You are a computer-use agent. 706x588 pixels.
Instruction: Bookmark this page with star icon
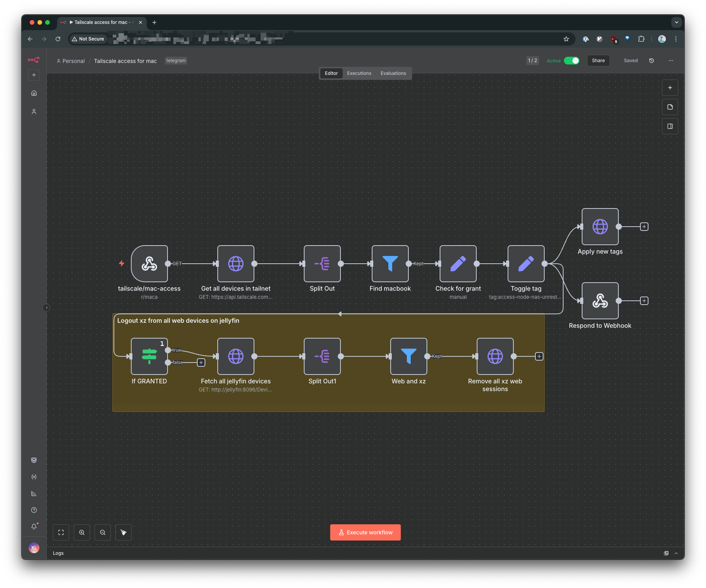(x=566, y=39)
